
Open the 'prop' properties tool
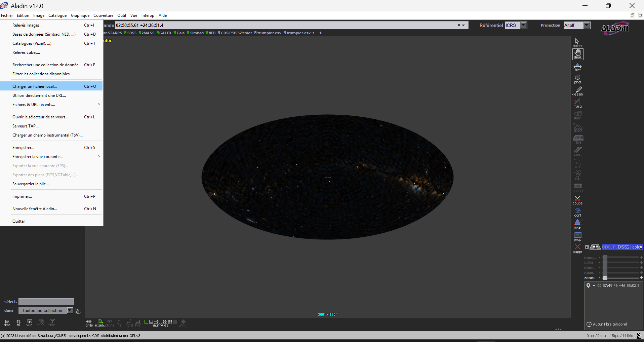coord(577,236)
